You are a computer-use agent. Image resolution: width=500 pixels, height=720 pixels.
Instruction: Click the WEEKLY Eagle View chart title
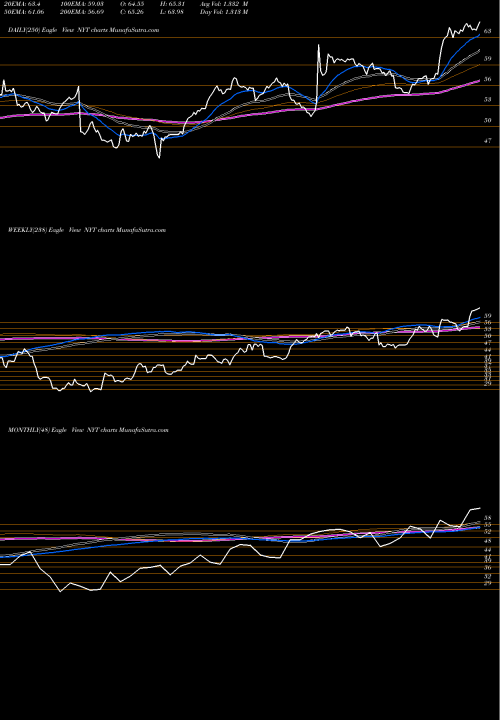(x=87, y=230)
